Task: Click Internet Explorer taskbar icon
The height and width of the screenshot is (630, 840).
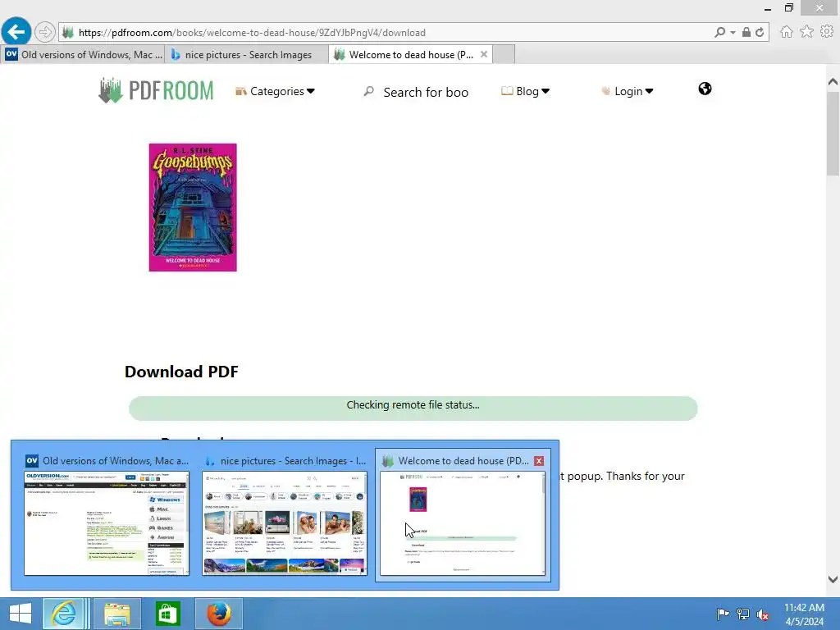Action: point(64,614)
